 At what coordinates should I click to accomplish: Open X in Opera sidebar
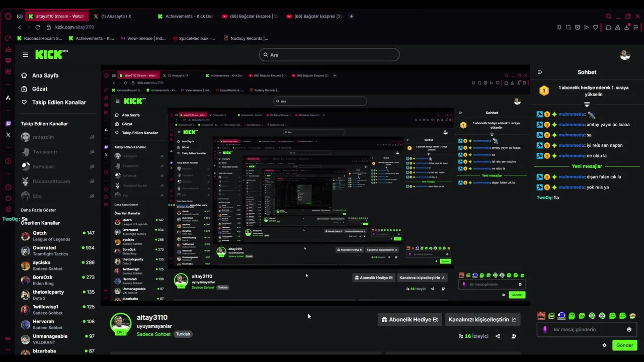click(x=8, y=135)
